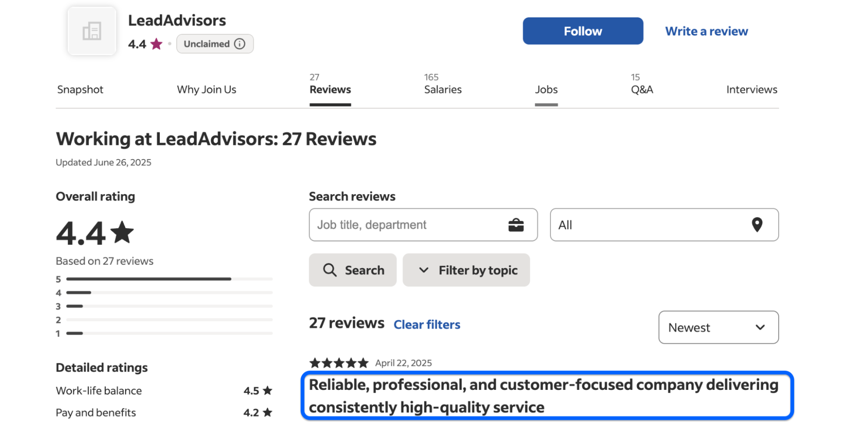Viewport: 868px width, 422px height.
Task: Filter by 2-star rating bar
Action: 165,320
